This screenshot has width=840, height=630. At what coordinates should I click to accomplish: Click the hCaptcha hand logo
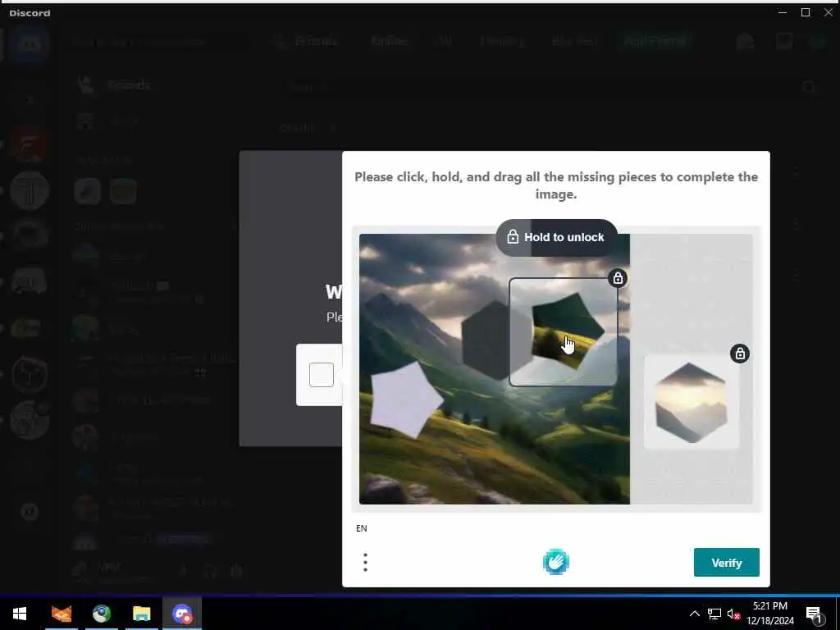pos(555,562)
